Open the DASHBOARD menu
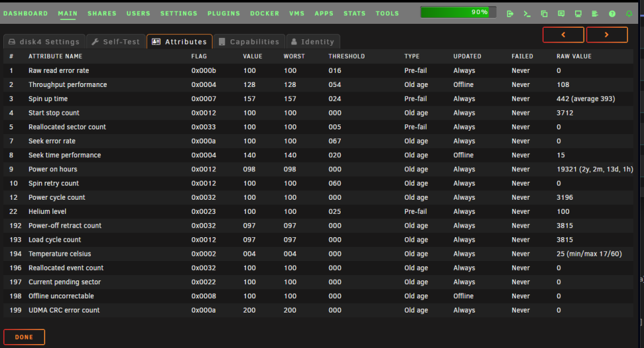This screenshot has width=644, height=348. (x=26, y=13)
